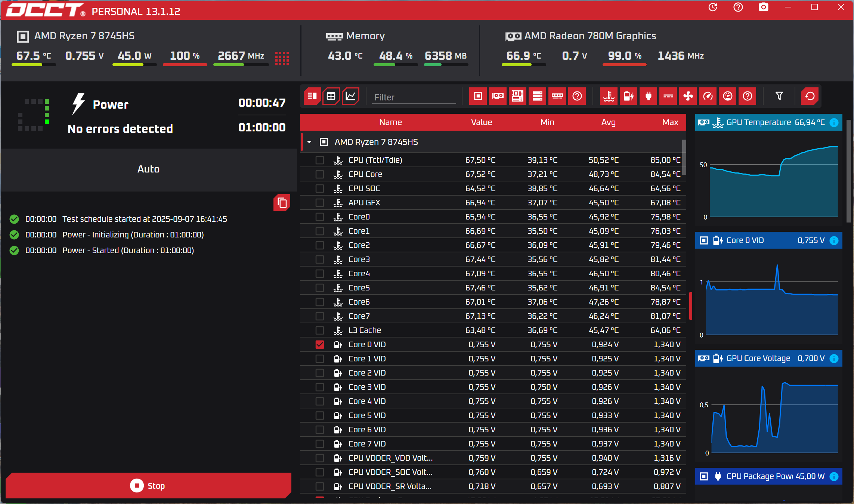The image size is (854, 504).
Task: Check the CPU SOC temperature checkbox
Action: pos(319,189)
